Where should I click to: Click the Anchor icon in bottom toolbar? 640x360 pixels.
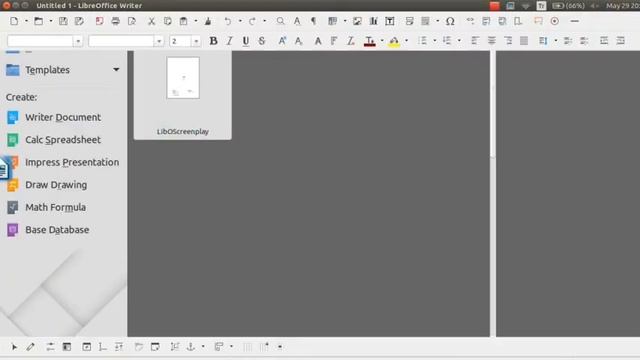(191, 347)
